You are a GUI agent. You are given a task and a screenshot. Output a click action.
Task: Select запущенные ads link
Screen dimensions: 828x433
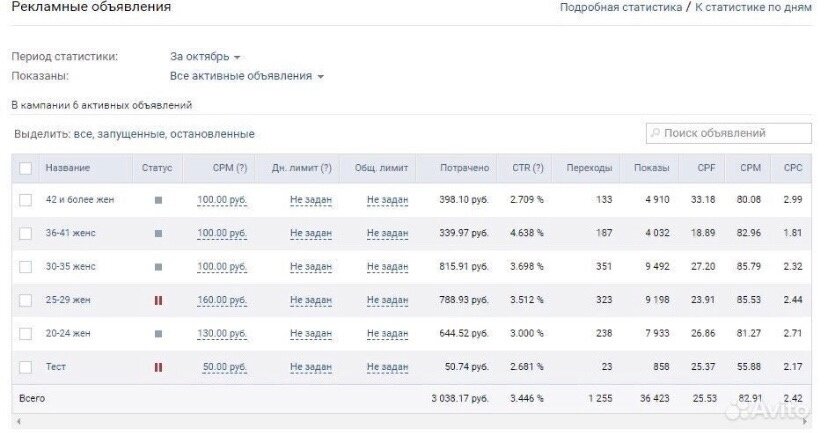130,134
